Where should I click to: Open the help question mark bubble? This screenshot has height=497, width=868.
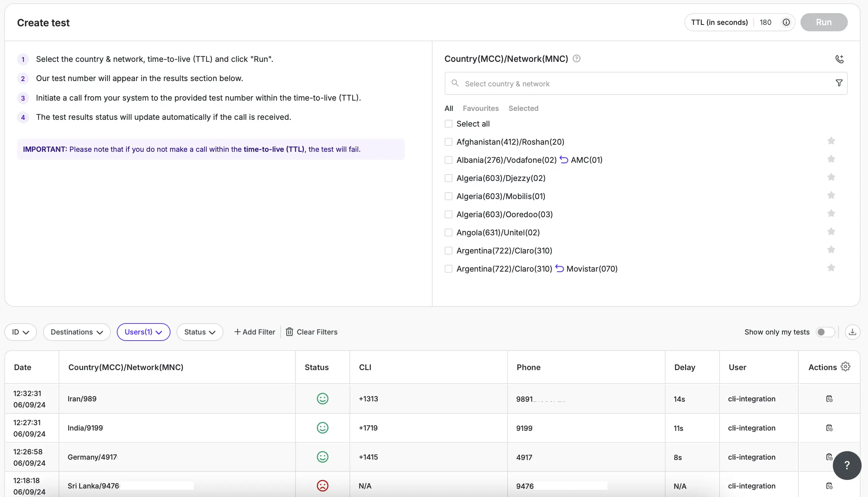pyautogui.click(x=847, y=465)
